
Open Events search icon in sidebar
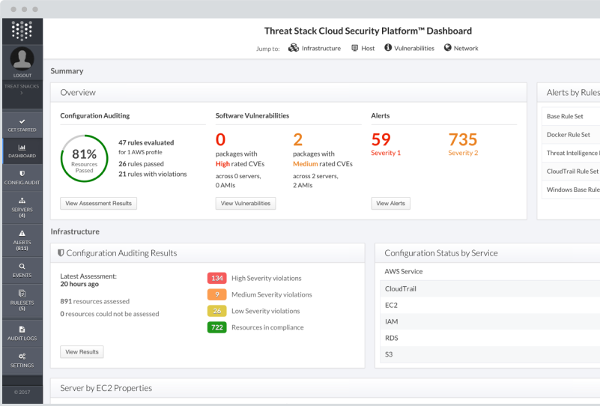(22, 268)
